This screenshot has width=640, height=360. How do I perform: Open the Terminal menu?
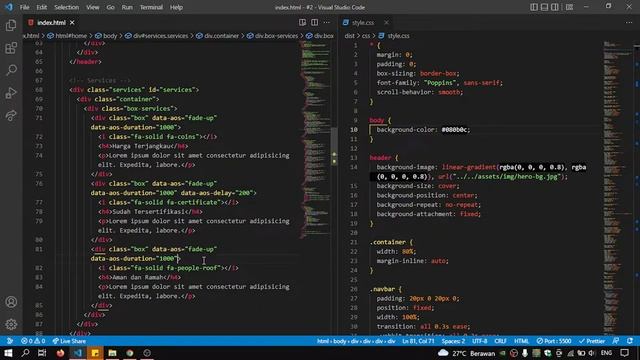tap(151, 7)
